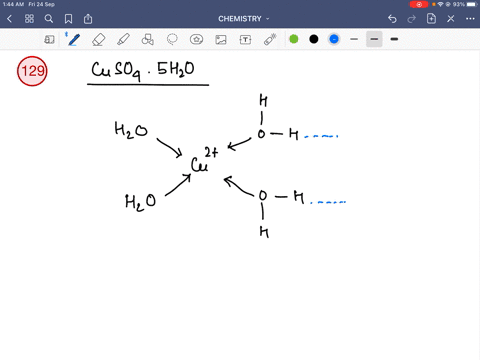Viewport: 480px width, 360px height.
Task: Select the Shapes tool
Action: (148, 39)
